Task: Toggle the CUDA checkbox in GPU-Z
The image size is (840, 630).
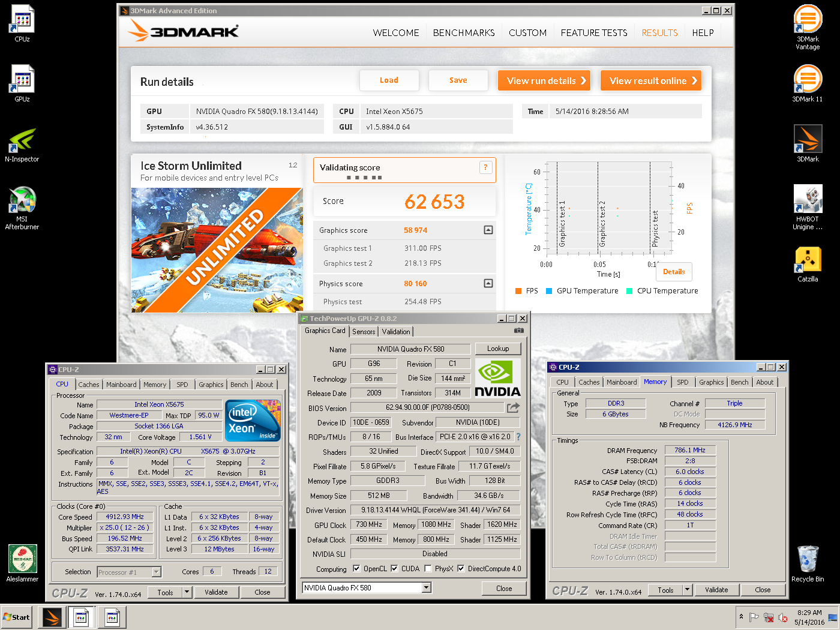Action: pyautogui.click(x=394, y=568)
